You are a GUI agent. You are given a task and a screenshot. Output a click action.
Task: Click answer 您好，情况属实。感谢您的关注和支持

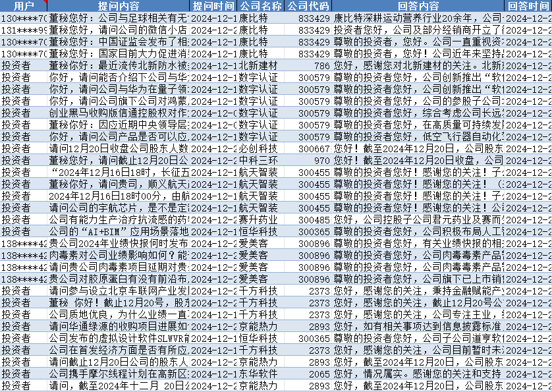point(418,374)
